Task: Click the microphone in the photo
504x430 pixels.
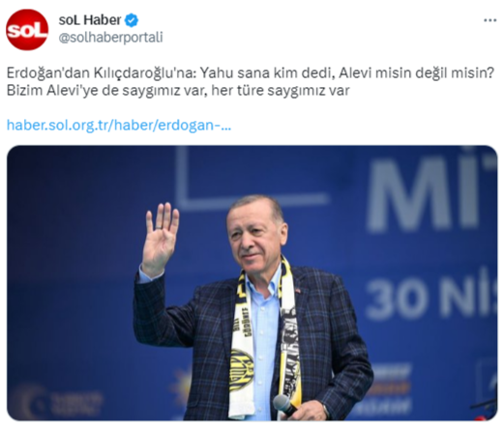Action: [x=284, y=405]
